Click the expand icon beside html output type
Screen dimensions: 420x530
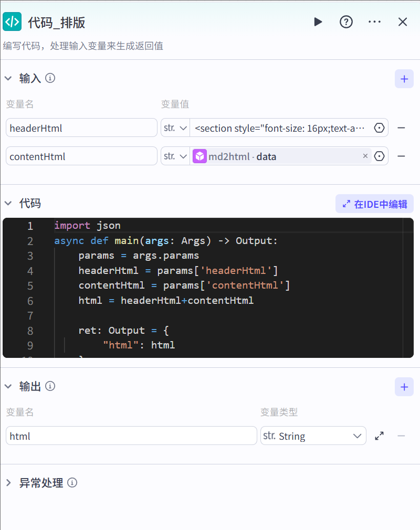click(x=379, y=436)
